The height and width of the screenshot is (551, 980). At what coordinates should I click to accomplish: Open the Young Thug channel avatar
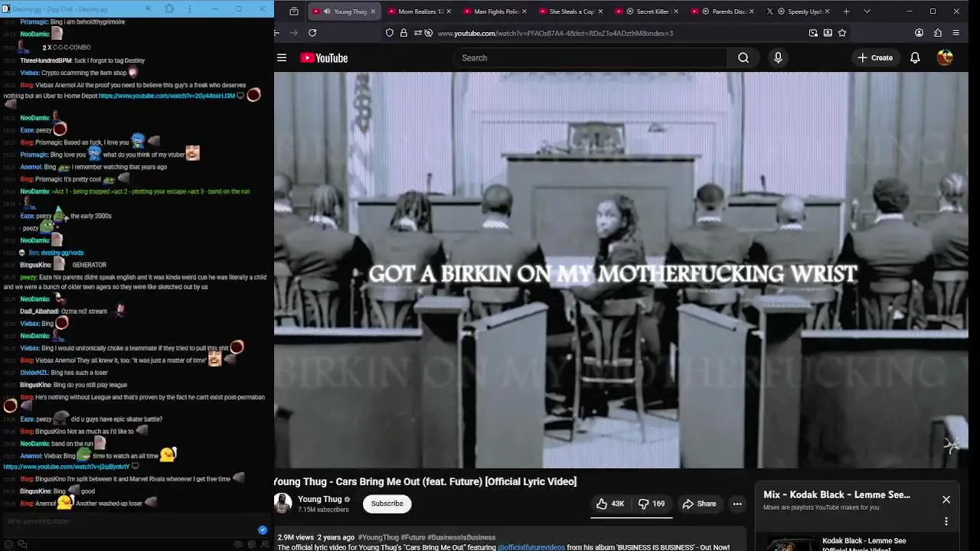click(x=283, y=503)
